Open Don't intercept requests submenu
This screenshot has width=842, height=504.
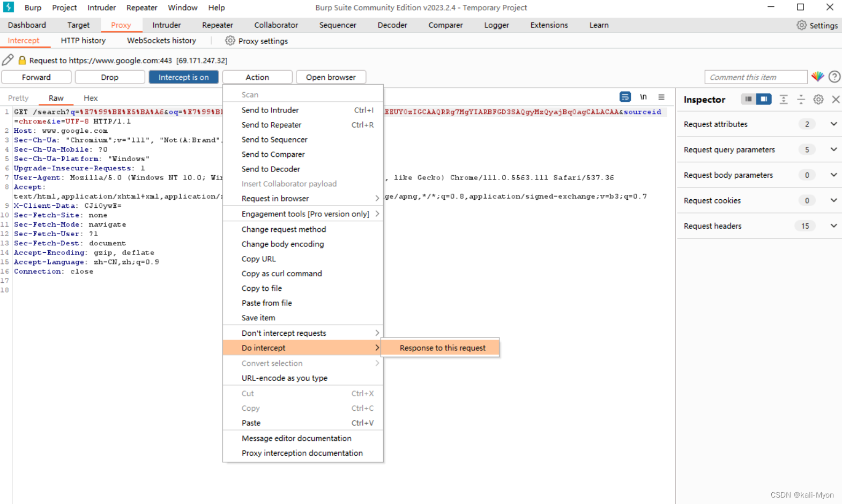coord(303,333)
